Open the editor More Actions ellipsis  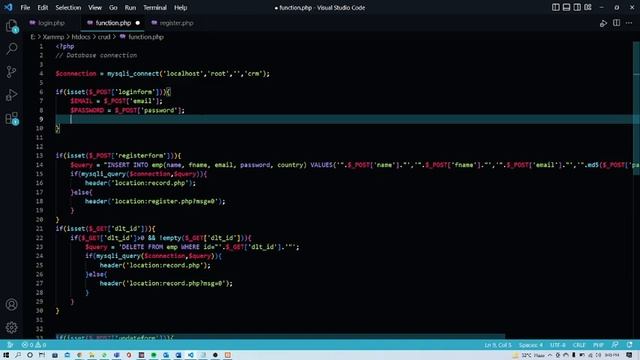629,23
